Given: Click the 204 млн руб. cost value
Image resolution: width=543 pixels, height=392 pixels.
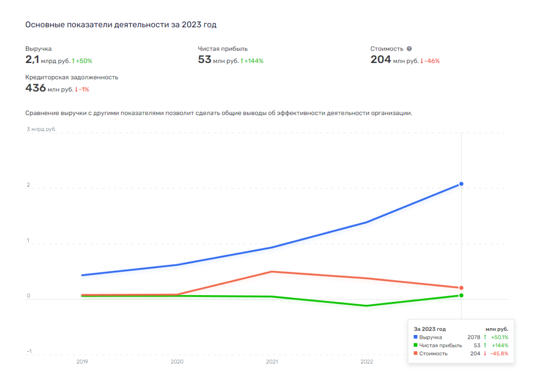Looking at the screenshot, I should 394,60.
